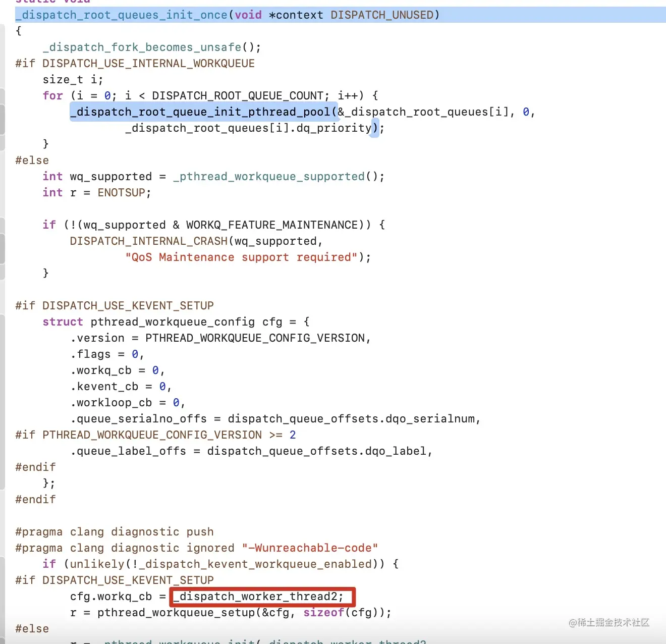This screenshot has height=644, width=666.
Task: Select the _dispatch_fork_becomes_unsafe function call
Action: tap(141, 47)
